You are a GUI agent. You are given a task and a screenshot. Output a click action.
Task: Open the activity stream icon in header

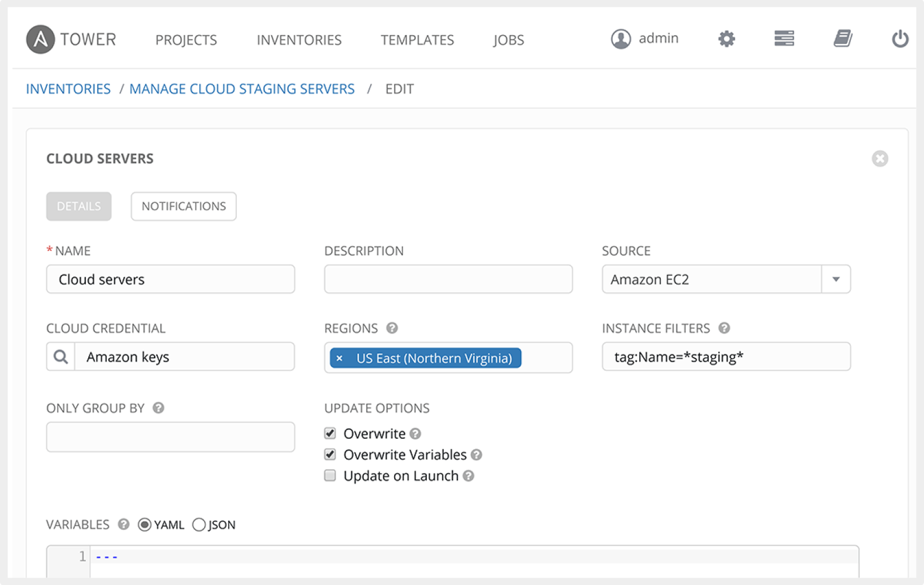pyautogui.click(x=784, y=39)
